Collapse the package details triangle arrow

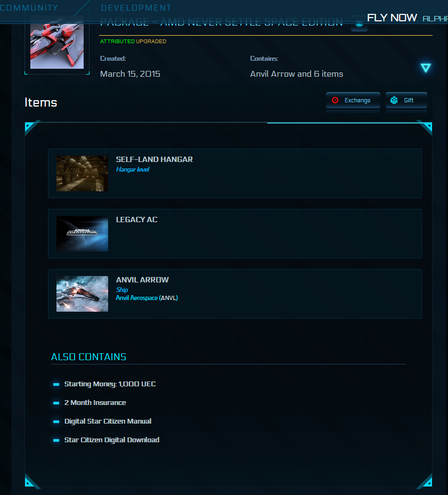pyautogui.click(x=426, y=68)
